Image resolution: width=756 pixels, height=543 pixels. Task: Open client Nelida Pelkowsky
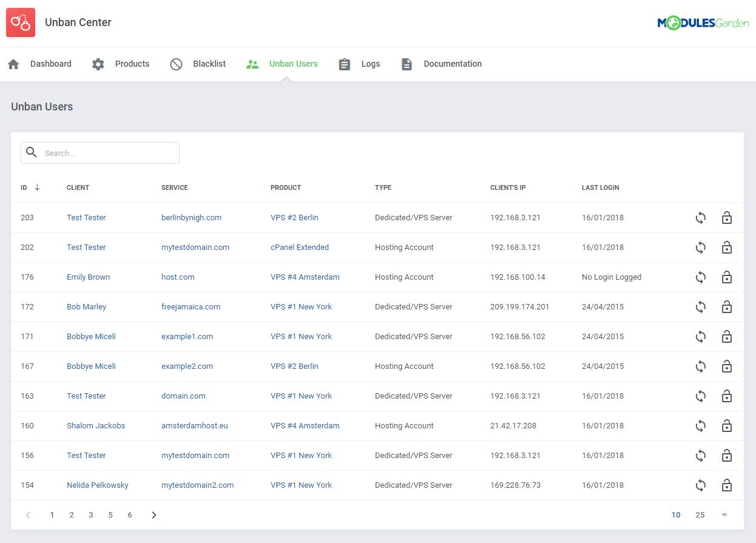click(x=98, y=485)
